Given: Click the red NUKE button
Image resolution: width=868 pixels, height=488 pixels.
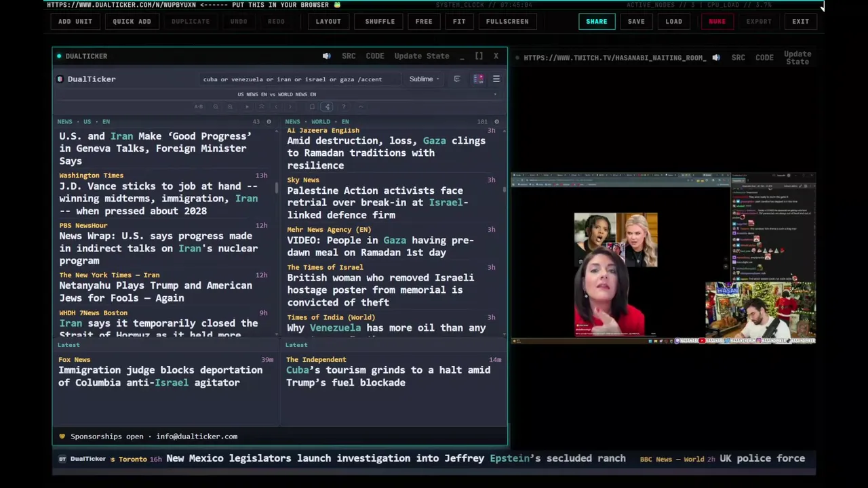Looking at the screenshot, I should click(x=717, y=21).
